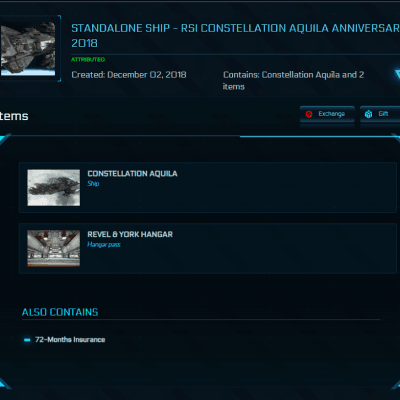Click the 72-Months Insurance entry
Image resolution: width=400 pixels, height=400 pixels.
coord(70,340)
